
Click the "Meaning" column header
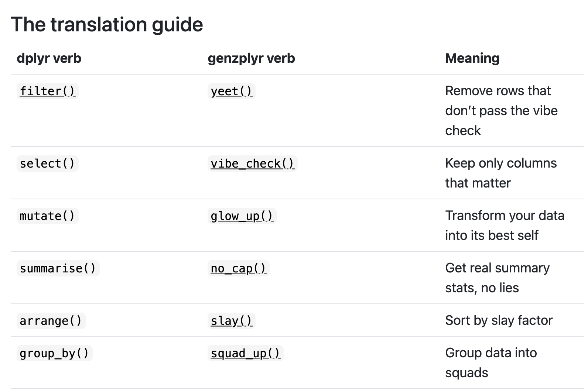(472, 58)
